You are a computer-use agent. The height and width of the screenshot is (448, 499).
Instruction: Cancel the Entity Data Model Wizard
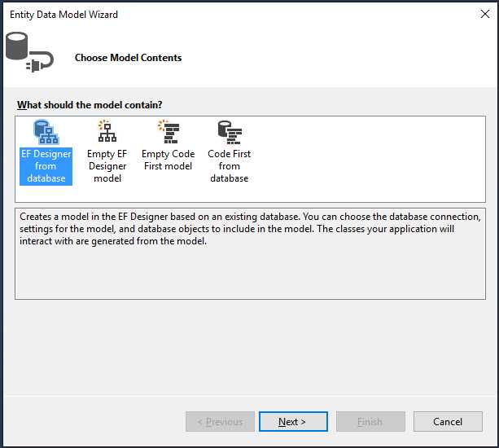point(448,422)
